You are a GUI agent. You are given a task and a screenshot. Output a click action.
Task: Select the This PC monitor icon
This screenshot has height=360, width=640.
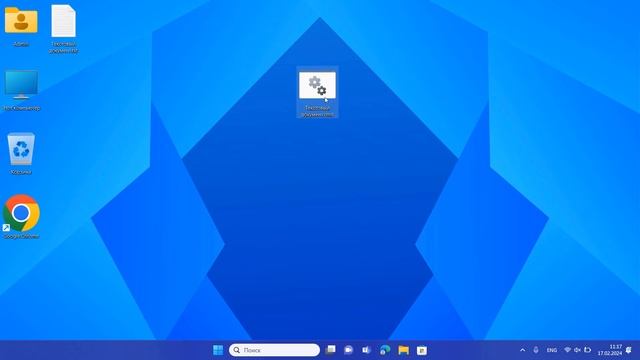coord(21,85)
